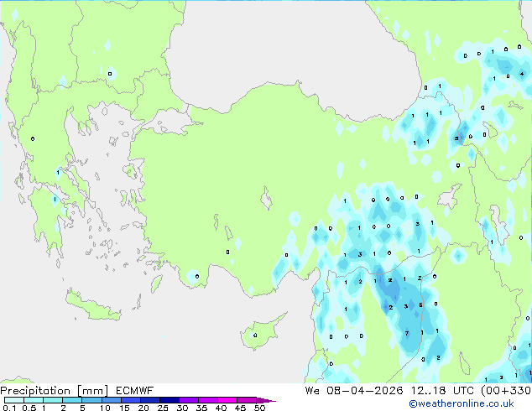Click the 'ECMWF' model label
Viewport: 532px width, 411px height.
[x=134, y=391]
